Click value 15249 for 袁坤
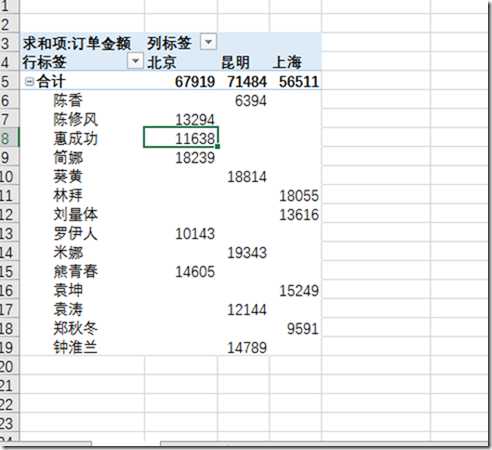This screenshot has height=450, width=492. point(299,291)
